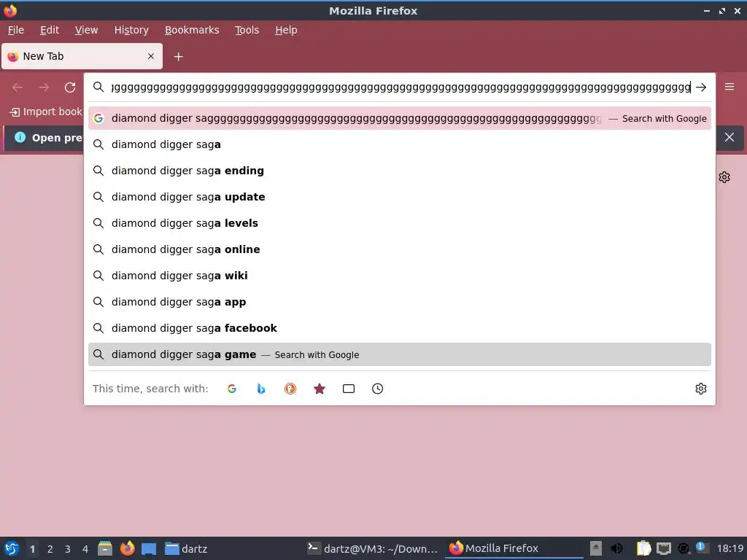Open the Edit menu
Screen dimensions: 747x560
50,30
